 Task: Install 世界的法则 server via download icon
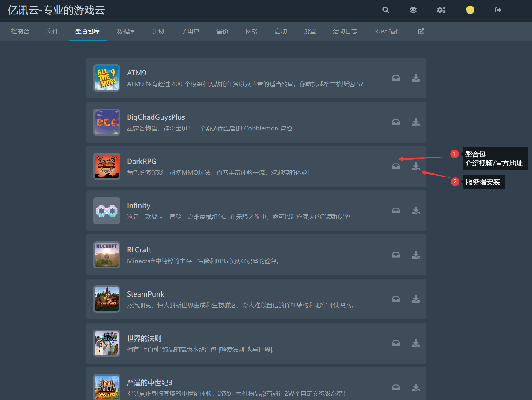tap(416, 343)
